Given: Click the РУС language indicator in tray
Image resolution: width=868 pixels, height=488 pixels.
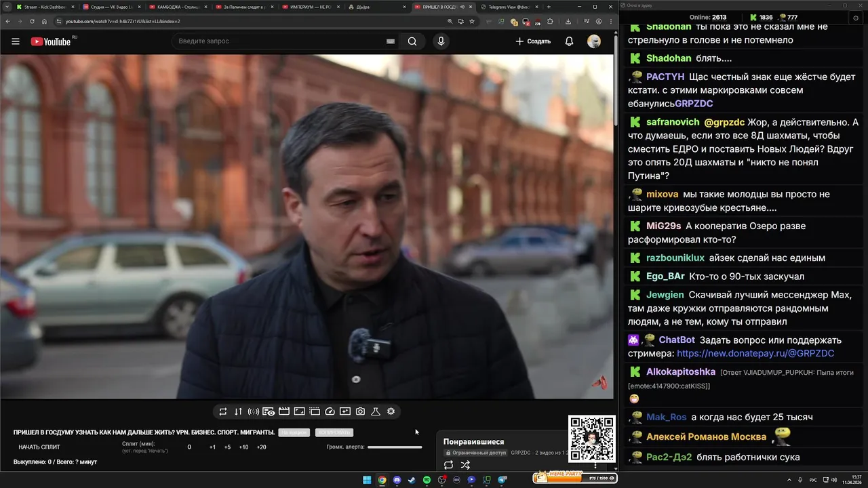Looking at the screenshot, I should click(813, 479).
